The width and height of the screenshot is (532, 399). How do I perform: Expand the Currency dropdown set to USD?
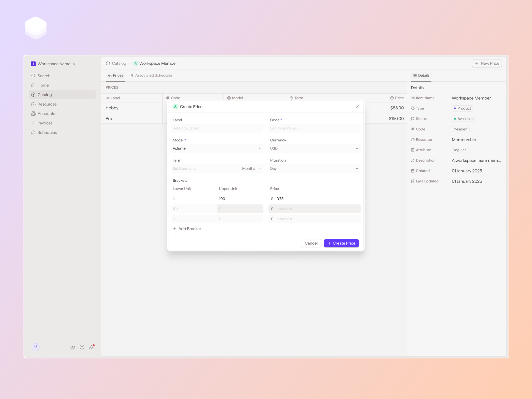tap(314, 148)
